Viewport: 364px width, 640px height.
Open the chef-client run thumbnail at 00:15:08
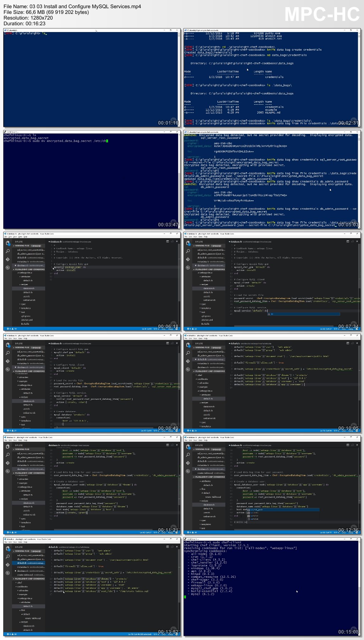click(272, 587)
